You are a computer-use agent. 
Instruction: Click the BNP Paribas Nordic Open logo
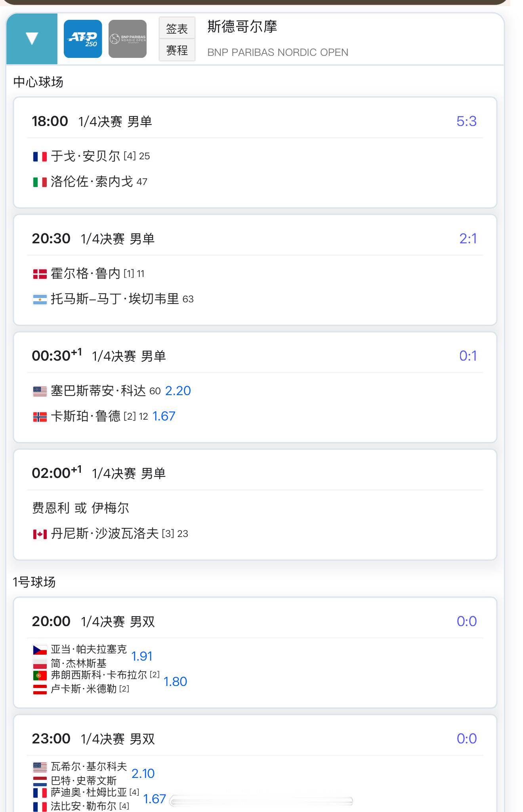[128, 39]
